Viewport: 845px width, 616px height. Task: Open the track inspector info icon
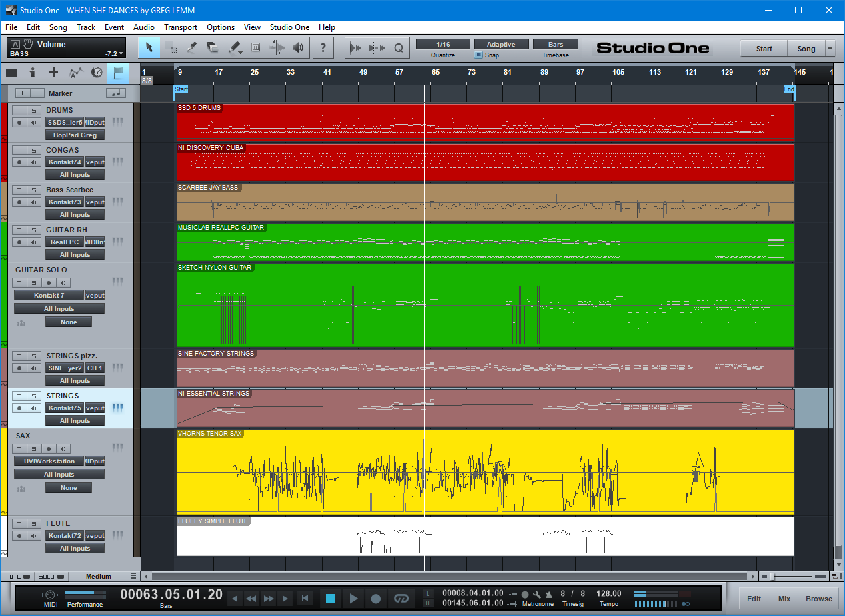pos(32,73)
